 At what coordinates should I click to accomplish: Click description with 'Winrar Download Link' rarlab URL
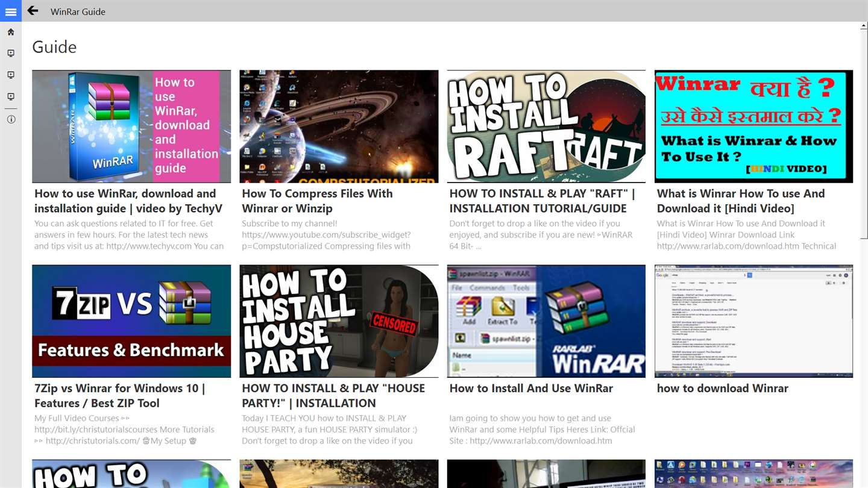point(746,235)
